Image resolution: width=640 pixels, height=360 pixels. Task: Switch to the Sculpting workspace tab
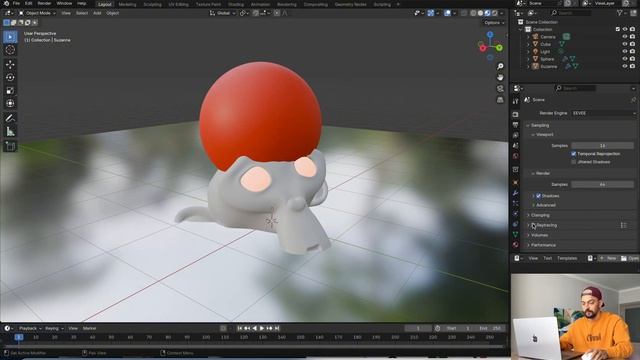152,4
